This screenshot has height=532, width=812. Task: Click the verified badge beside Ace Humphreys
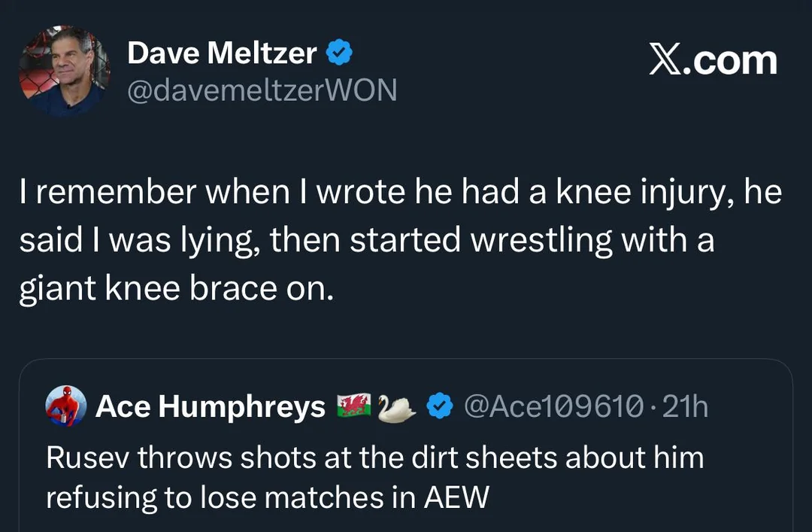coord(440,407)
